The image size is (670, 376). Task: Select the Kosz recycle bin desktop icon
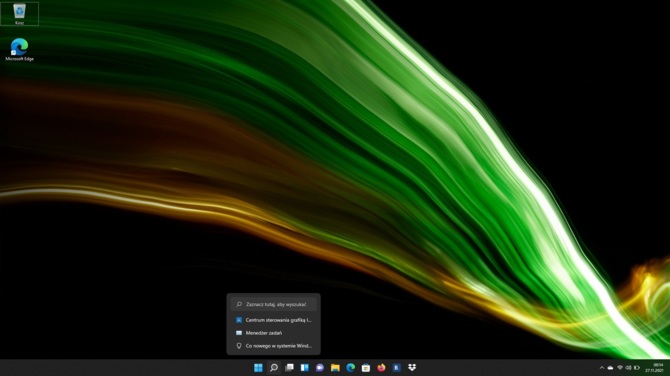[19, 14]
